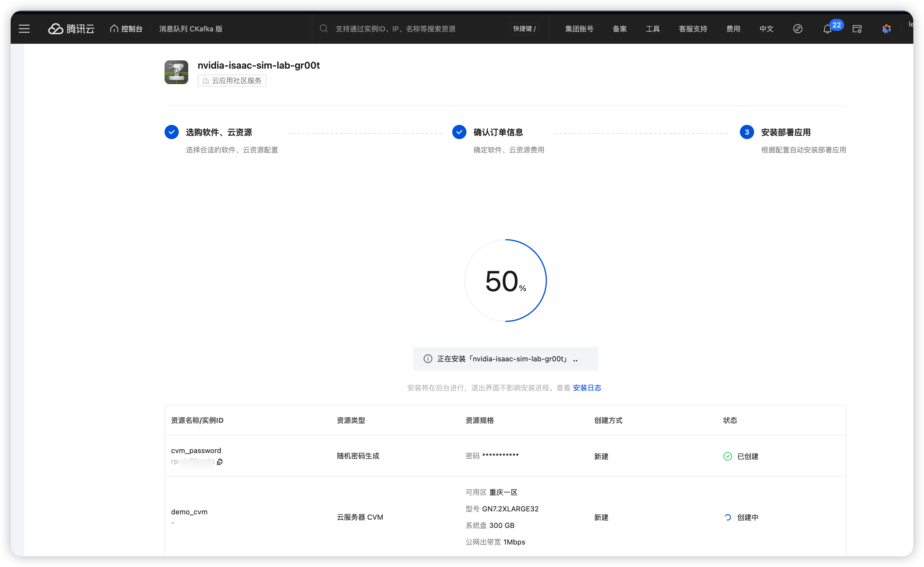Click the 创建中 loading spinner icon
924x567 pixels.
(727, 517)
